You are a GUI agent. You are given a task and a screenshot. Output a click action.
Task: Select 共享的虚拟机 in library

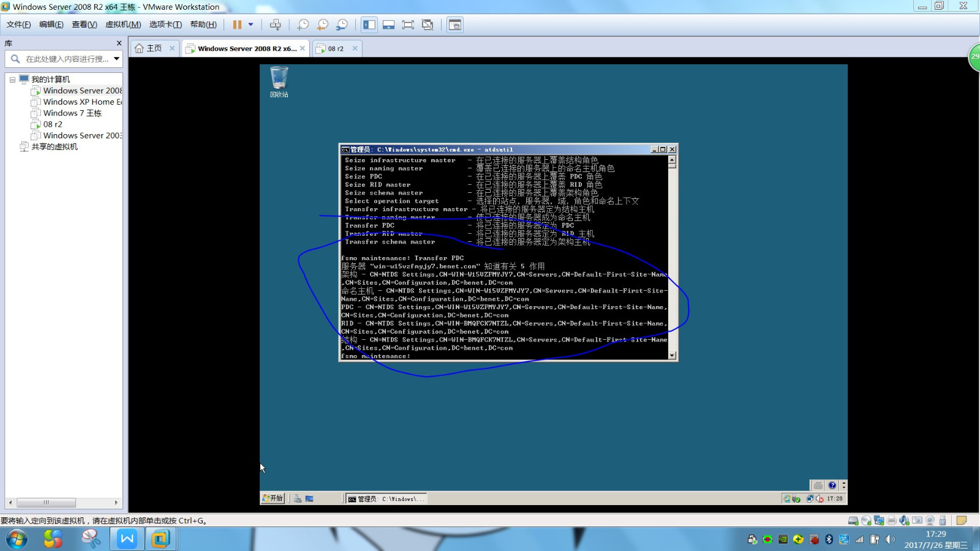pyautogui.click(x=49, y=147)
